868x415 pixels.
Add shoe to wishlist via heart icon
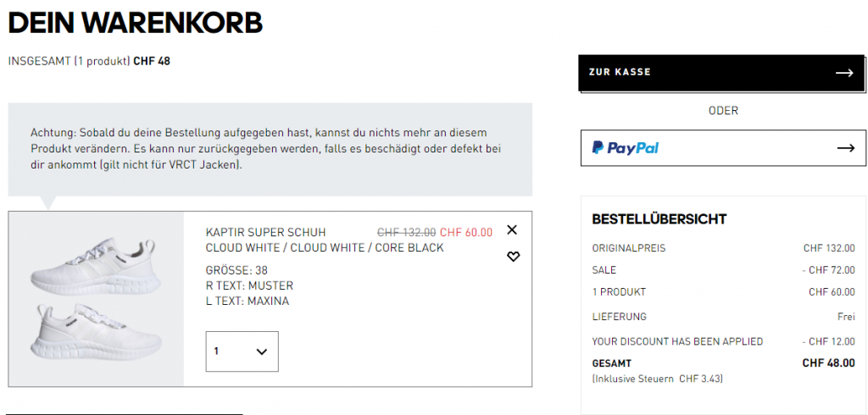pos(513,257)
